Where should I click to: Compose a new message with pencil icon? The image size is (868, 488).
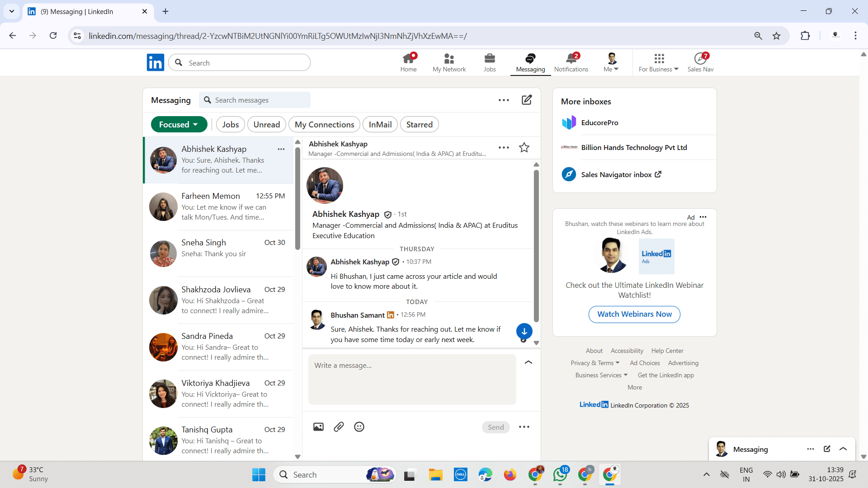(527, 100)
